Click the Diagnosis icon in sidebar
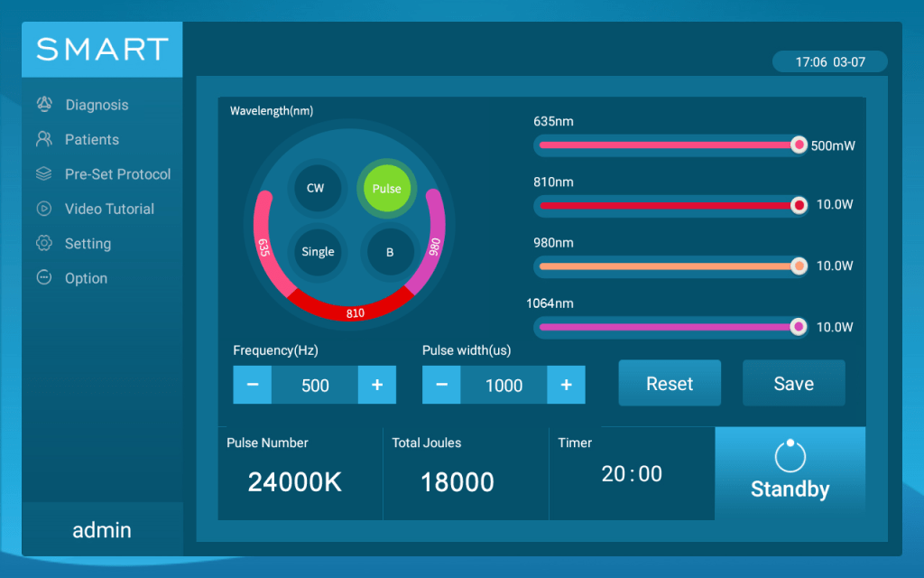The image size is (924, 578). 43,105
